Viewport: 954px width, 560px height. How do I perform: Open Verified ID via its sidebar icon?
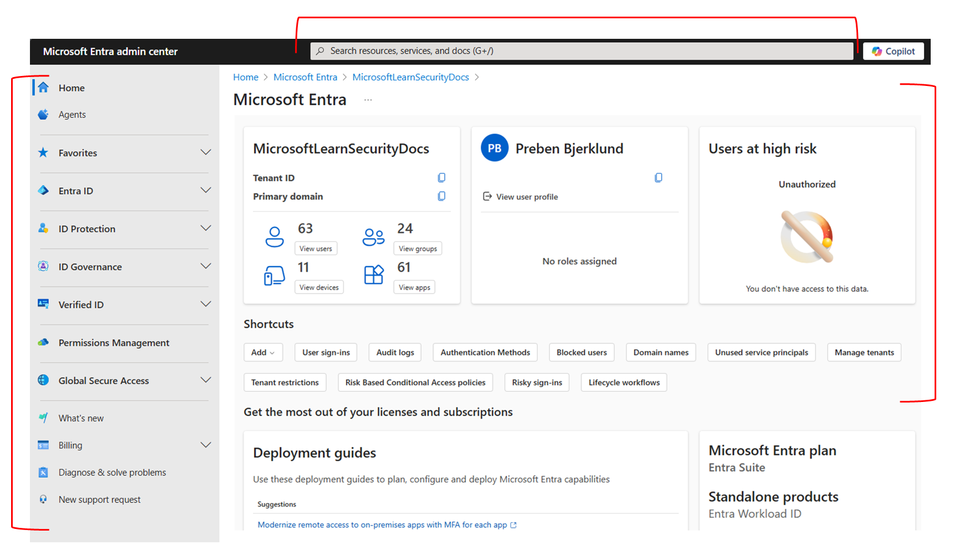click(x=43, y=304)
